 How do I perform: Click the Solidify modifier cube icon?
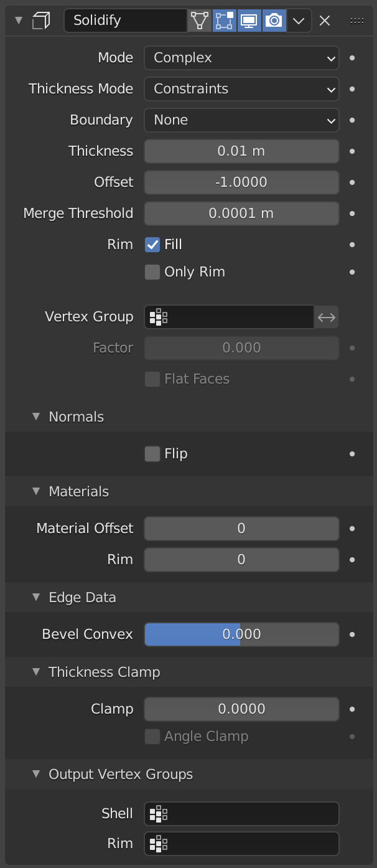40,20
